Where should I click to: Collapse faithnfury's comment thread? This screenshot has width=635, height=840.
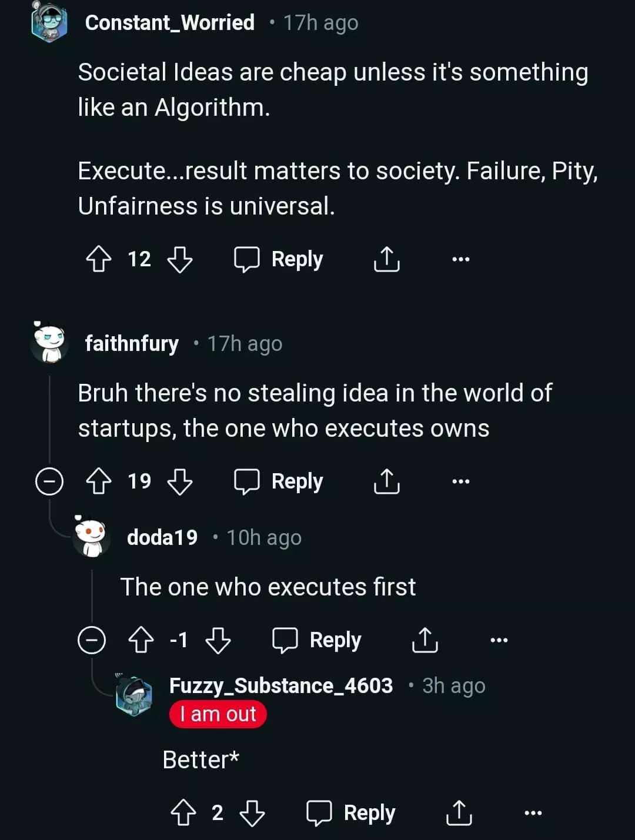click(x=49, y=481)
